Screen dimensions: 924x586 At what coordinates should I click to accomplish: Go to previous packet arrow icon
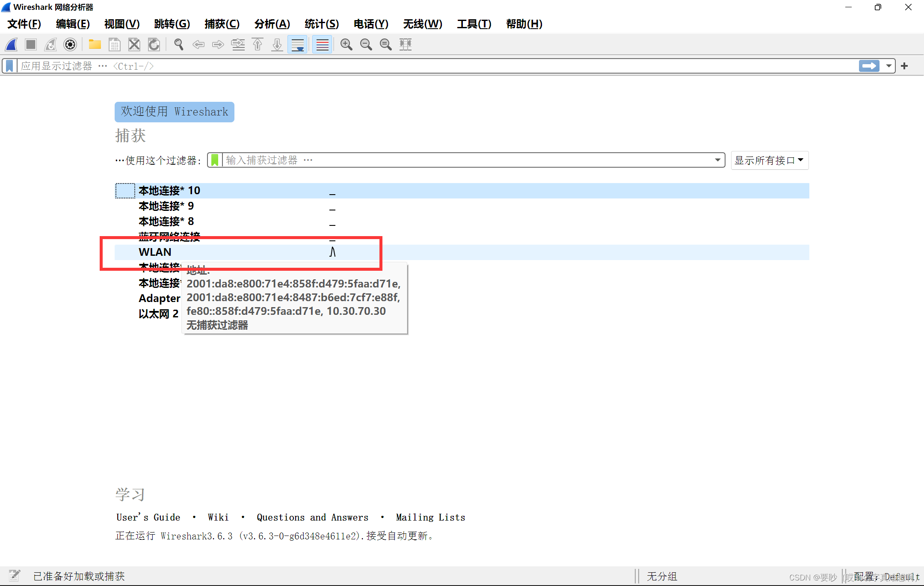[x=198, y=44]
